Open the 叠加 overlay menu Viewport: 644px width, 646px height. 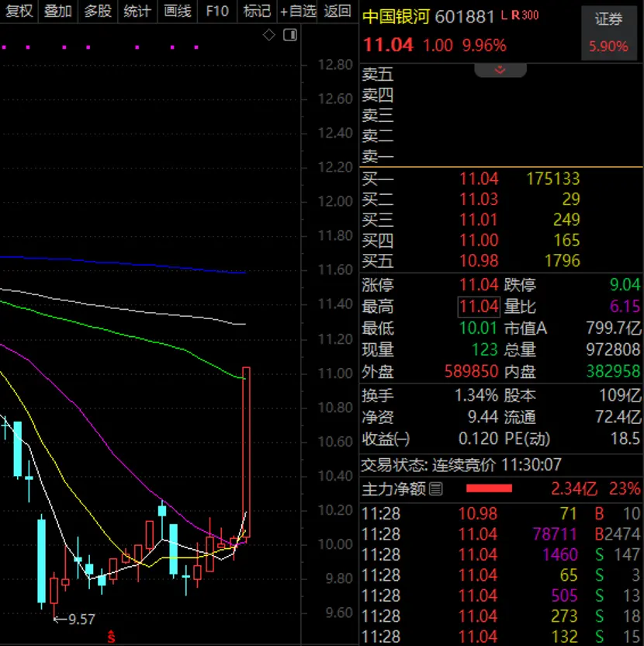click(x=58, y=11)
